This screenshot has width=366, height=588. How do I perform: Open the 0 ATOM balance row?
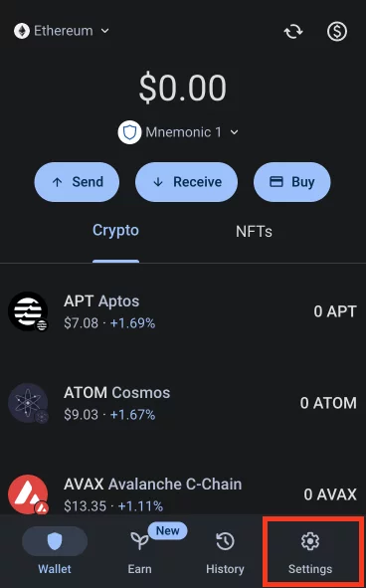[x=183, y=403]
